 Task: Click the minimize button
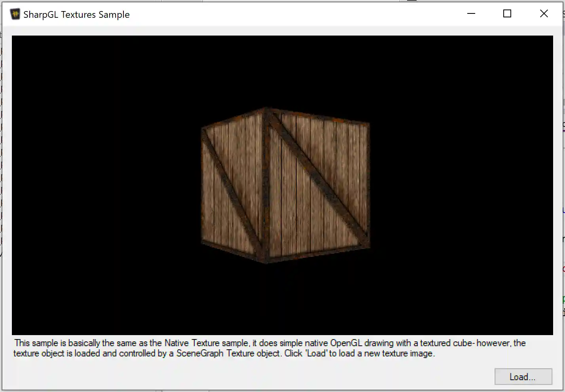pyautogui.click(x=471, y=13)
